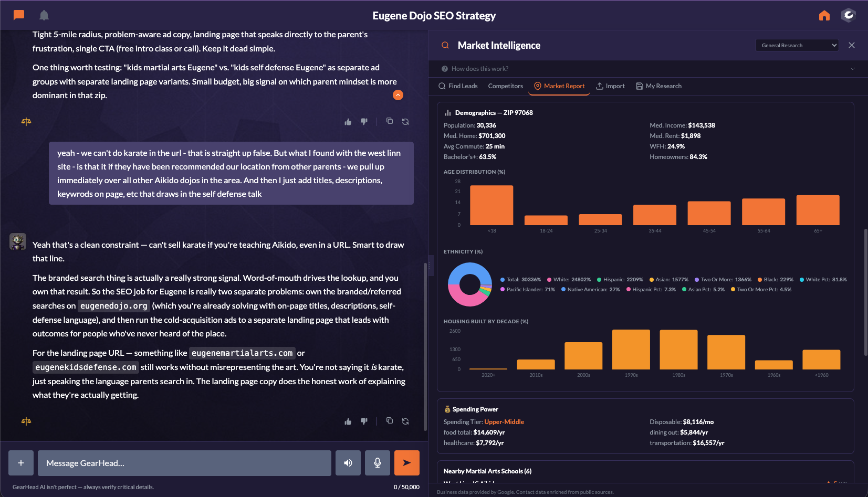Viewport: 868px width, 497px height.
Task: Click the balance scale icon under second reply
Action: 26,421
